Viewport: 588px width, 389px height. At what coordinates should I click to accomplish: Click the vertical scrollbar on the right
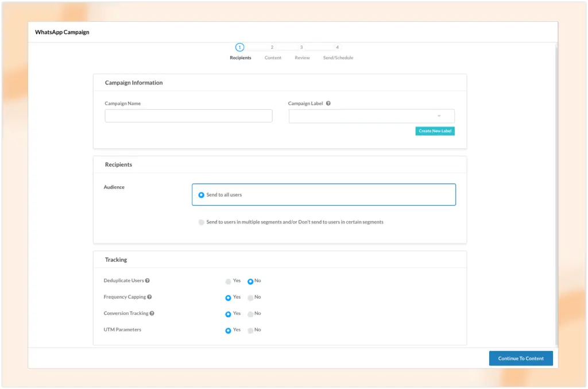555,195
